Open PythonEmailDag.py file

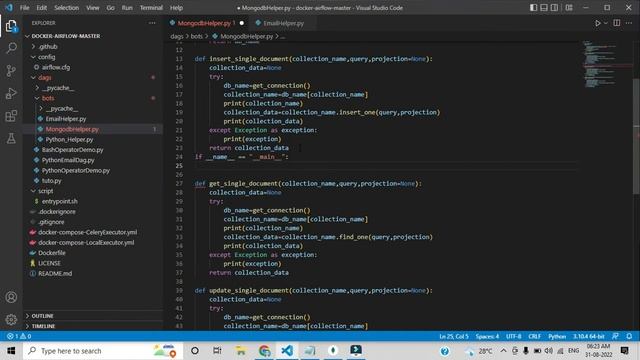tap(68, 160)
